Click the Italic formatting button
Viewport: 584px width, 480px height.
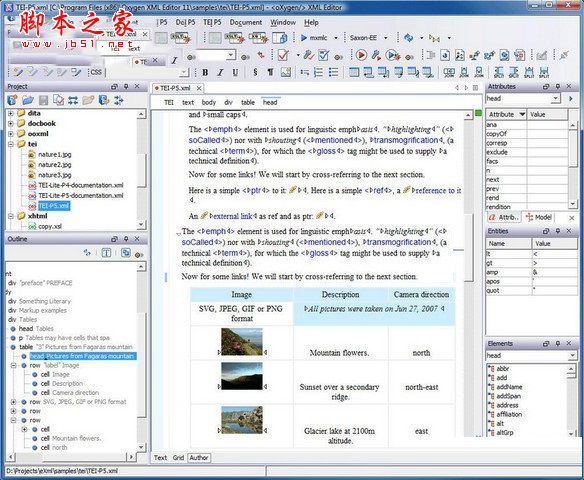coord(220,72)
